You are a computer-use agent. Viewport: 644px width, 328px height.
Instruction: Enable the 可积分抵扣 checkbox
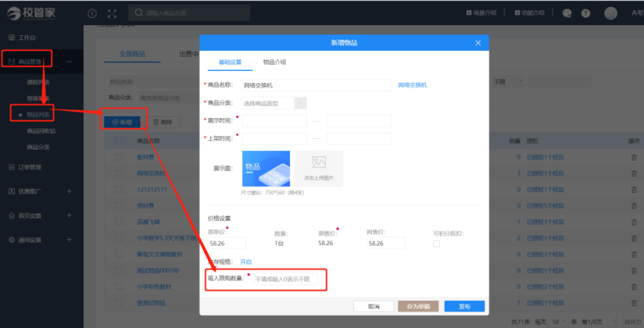[x=436, y=243]
